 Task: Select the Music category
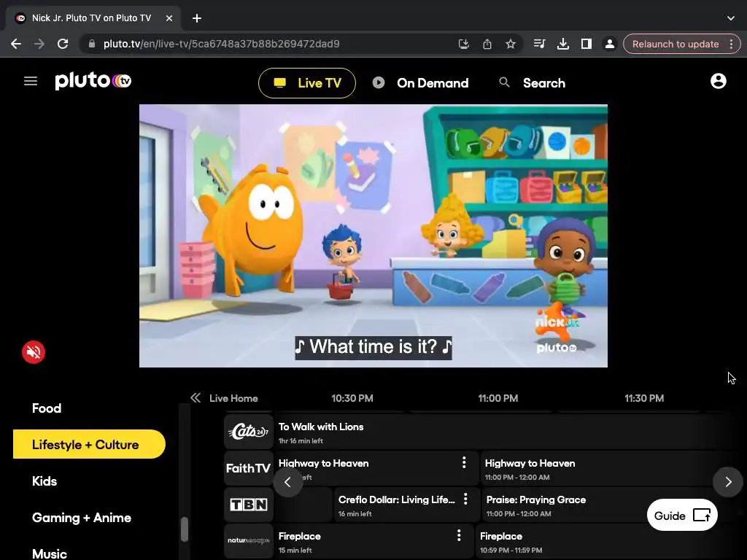50,553
